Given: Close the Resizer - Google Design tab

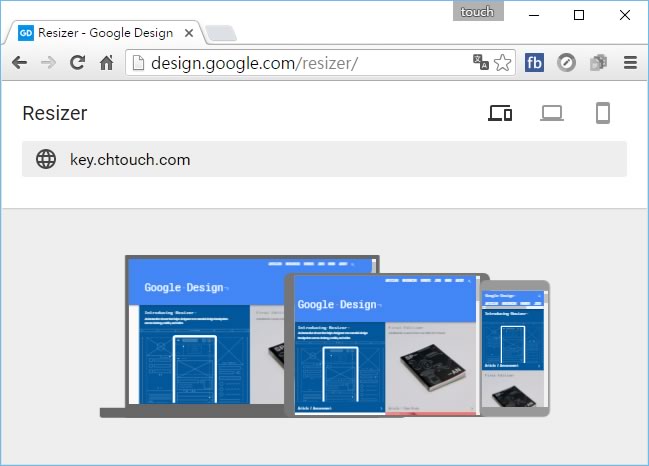Looking at the screenshot, I should click(189, 33).
